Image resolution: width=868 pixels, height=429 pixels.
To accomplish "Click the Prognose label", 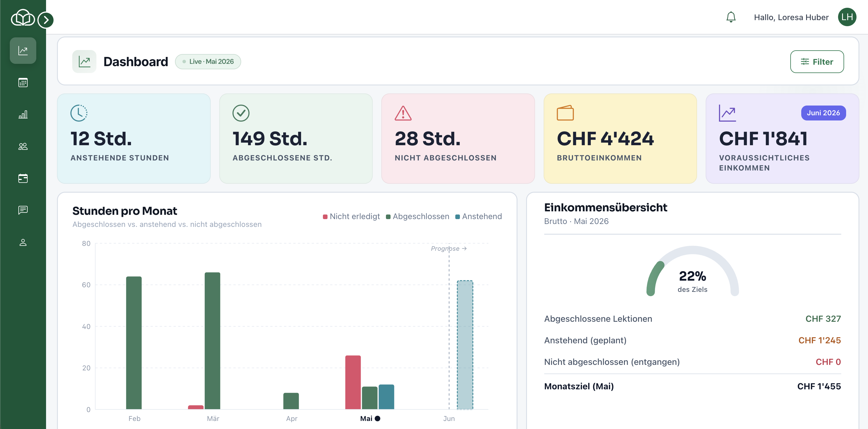I will tap(448, 248).
